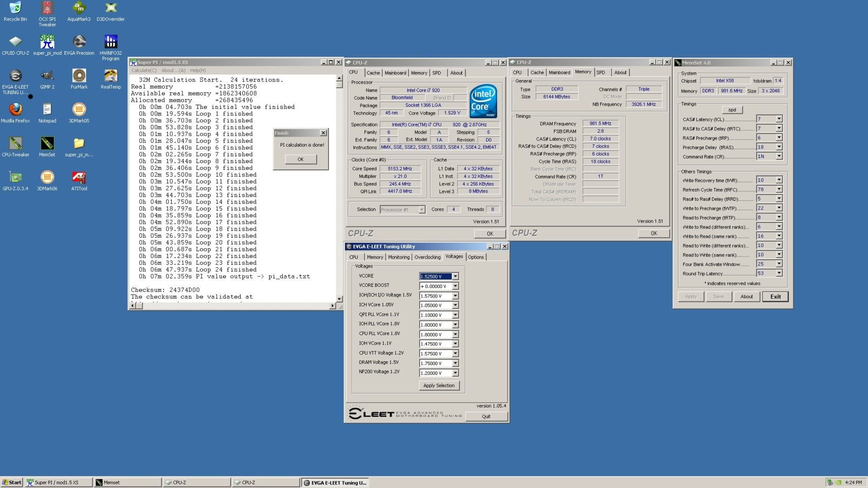This screenshot has width=868, height=488.
Task: Open the Mozilla Firefox desktop icon
Action: pos(15,110)
